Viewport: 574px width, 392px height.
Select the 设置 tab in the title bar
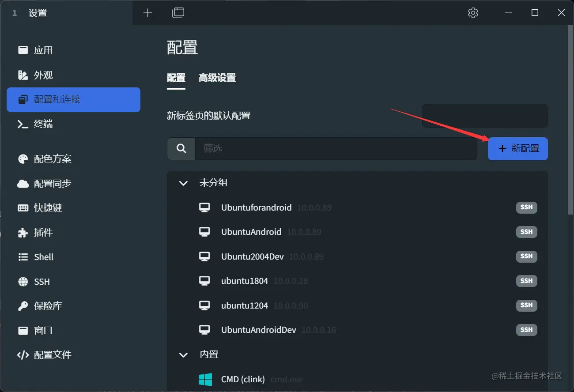click(66, 13)
